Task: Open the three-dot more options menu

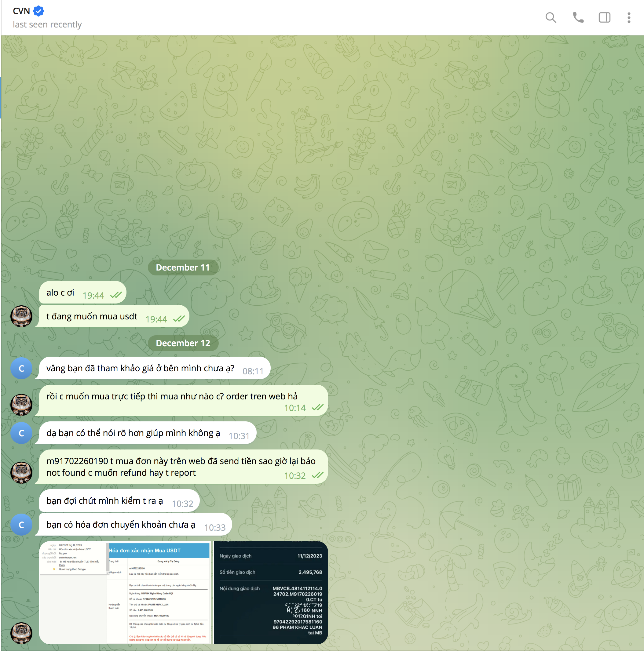Action: [629, 17]
